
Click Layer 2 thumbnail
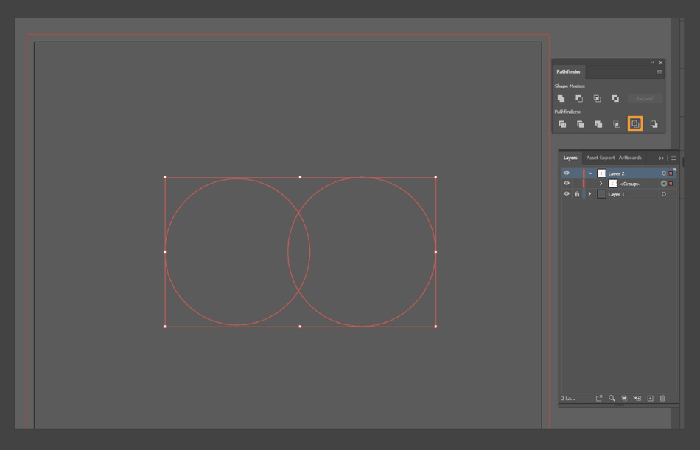point(601,173)
